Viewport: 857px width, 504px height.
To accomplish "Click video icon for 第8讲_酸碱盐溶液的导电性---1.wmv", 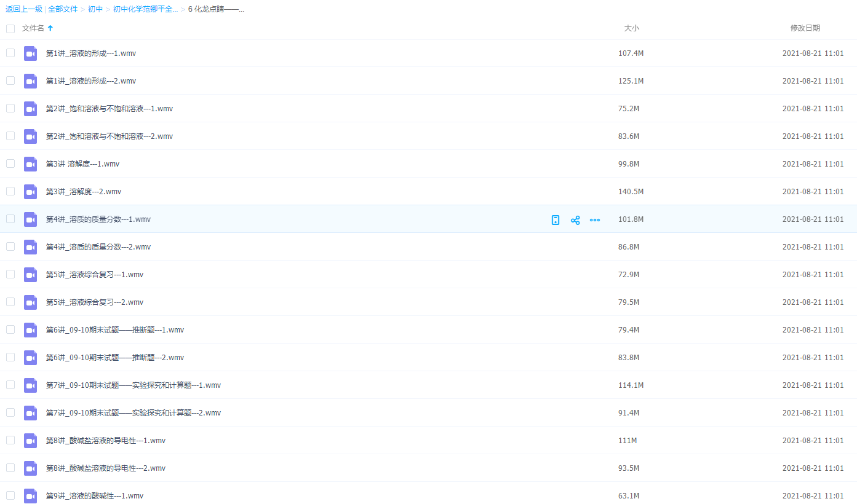I will 31,441.
